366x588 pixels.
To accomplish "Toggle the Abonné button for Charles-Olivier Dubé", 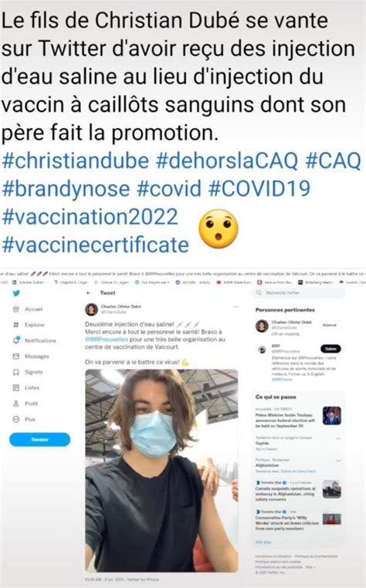I will tap(329, 325).
